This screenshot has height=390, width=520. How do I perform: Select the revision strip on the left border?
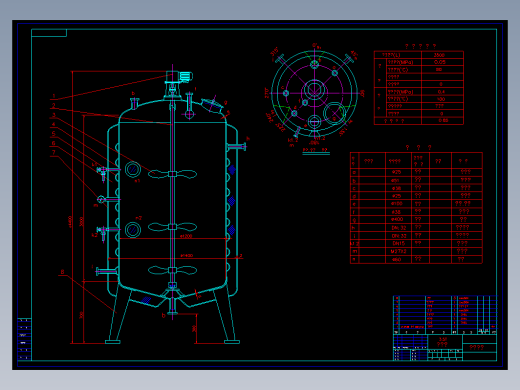[24, 339]
